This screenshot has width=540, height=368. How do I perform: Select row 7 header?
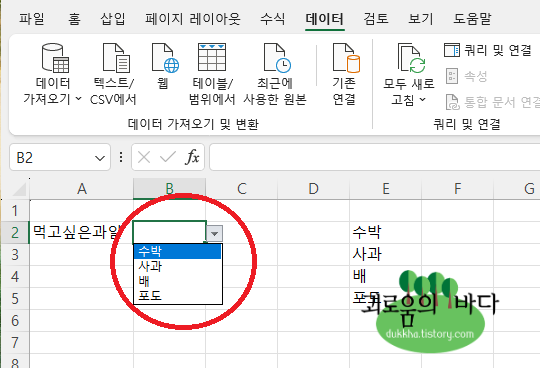tap(15, 343)
